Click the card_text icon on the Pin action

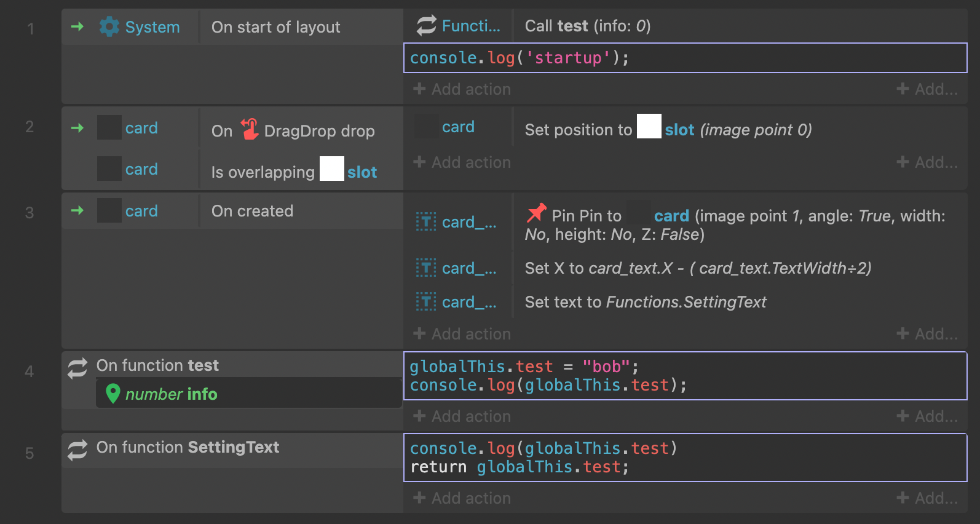point(426,221)
